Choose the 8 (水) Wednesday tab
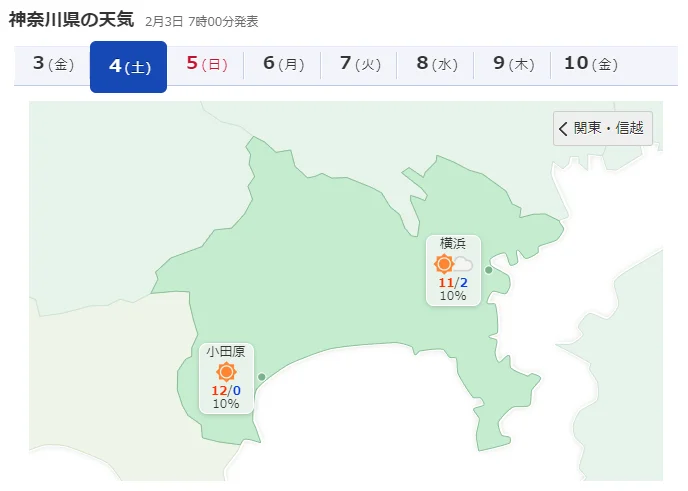This screenshot has width=688, height=491. tap(436, 65)
